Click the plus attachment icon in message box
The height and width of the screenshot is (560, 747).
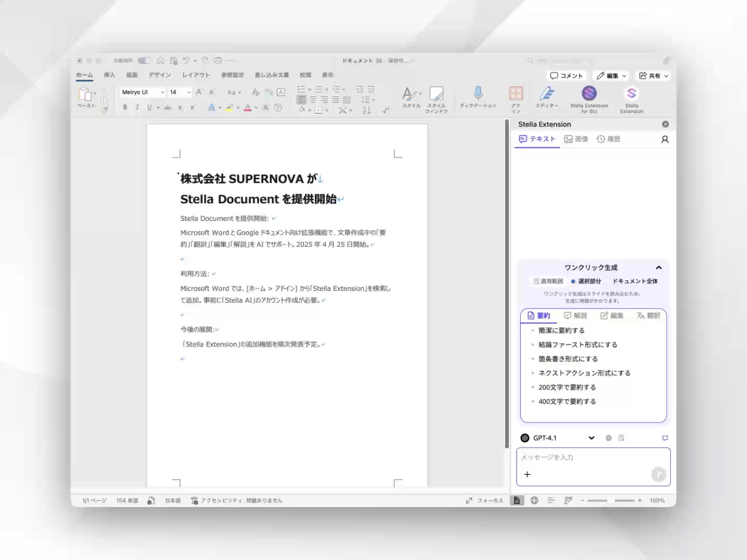(527, 474)
